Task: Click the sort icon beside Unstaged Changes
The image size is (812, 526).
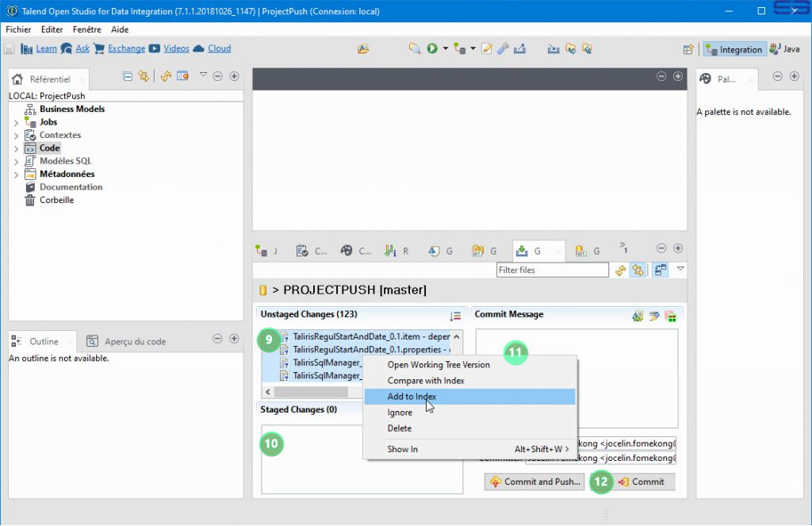Action: point(455,316)
